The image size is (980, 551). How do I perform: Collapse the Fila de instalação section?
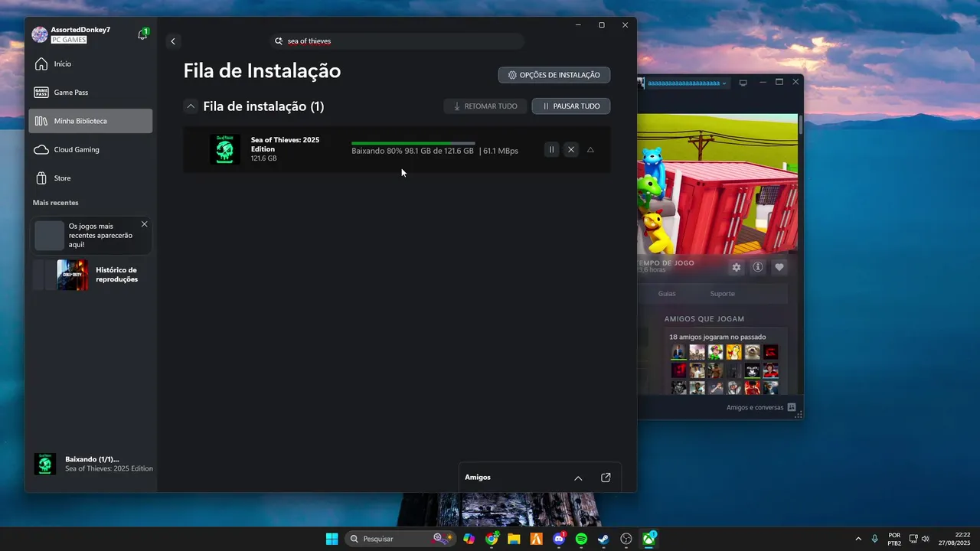(x=191, y=106)
